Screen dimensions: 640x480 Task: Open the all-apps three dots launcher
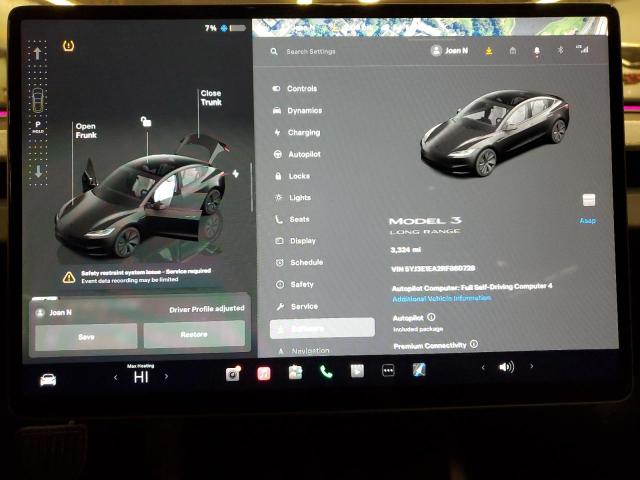click(388, 370)
